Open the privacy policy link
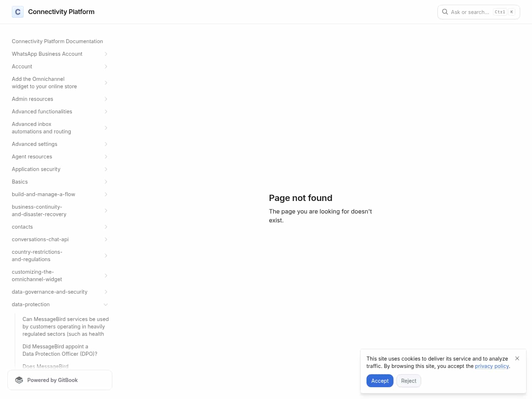Image resolution: width=532 pixels, height=399 pixels. coord(492,366)
